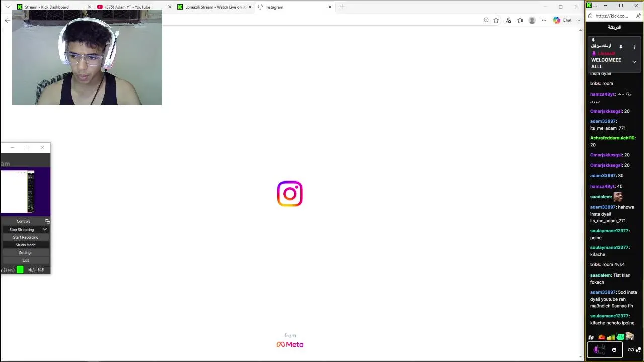Click username Achrafeddarouichi10 in chat

point(613,138)
